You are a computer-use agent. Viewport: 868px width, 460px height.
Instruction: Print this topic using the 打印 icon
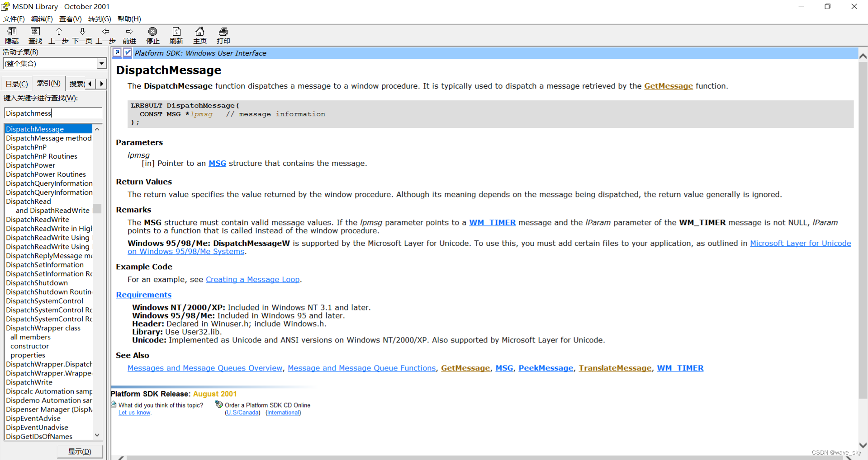[x=223, y=35]
